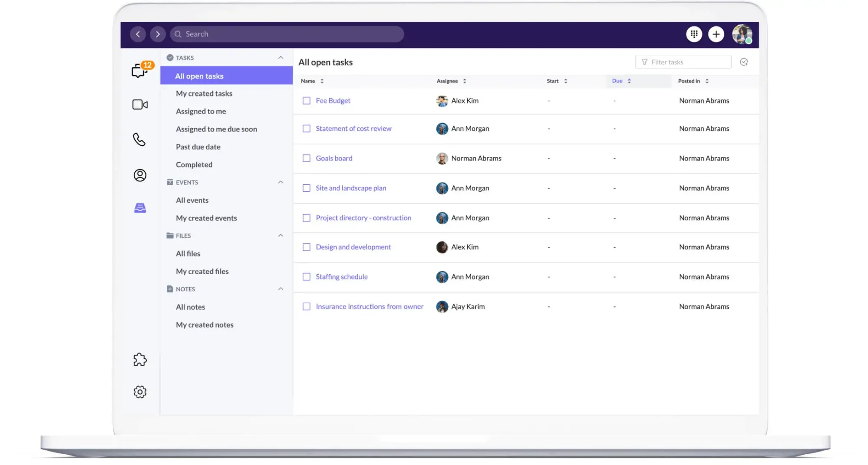Collapse the EVENTS section

281,183
